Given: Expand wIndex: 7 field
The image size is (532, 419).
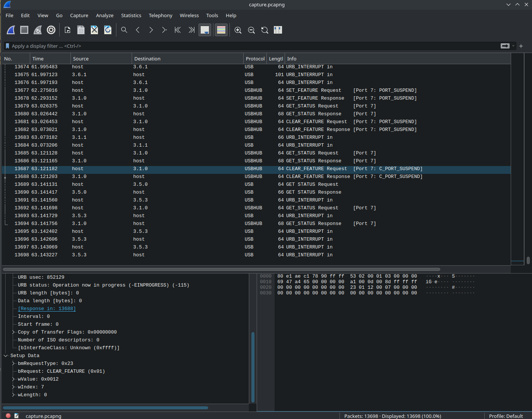Looking at the screenshot, I should point(13,387).
